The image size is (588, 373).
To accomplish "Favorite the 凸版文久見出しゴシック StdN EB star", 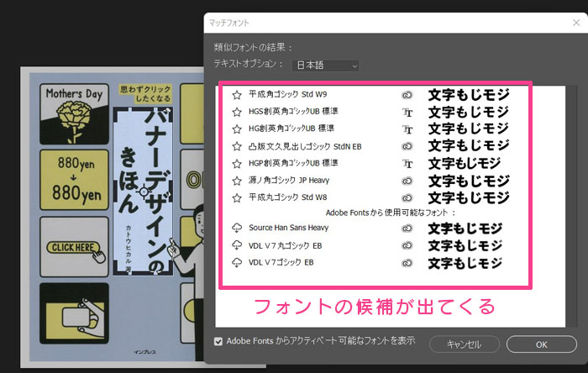I will coord(237,146).
